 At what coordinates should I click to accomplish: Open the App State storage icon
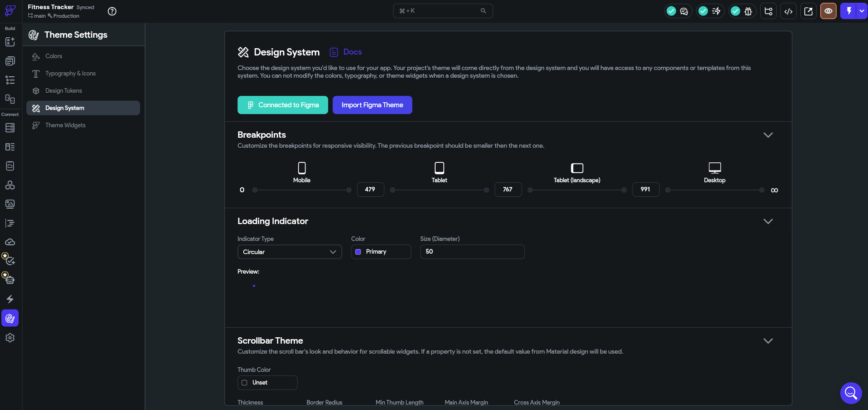pyautogui.click(x=10, y=166)
